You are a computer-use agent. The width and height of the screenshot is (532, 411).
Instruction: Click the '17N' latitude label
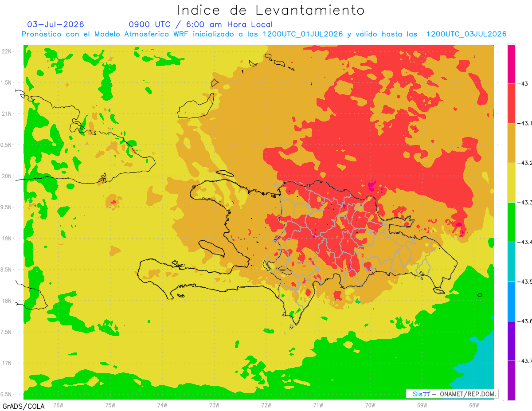coord(8,363)
